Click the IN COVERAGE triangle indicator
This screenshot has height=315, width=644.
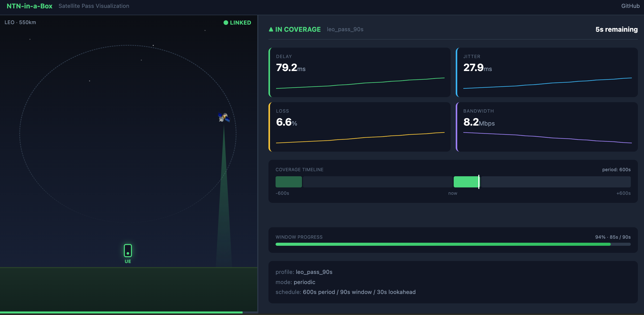(271, 29)
